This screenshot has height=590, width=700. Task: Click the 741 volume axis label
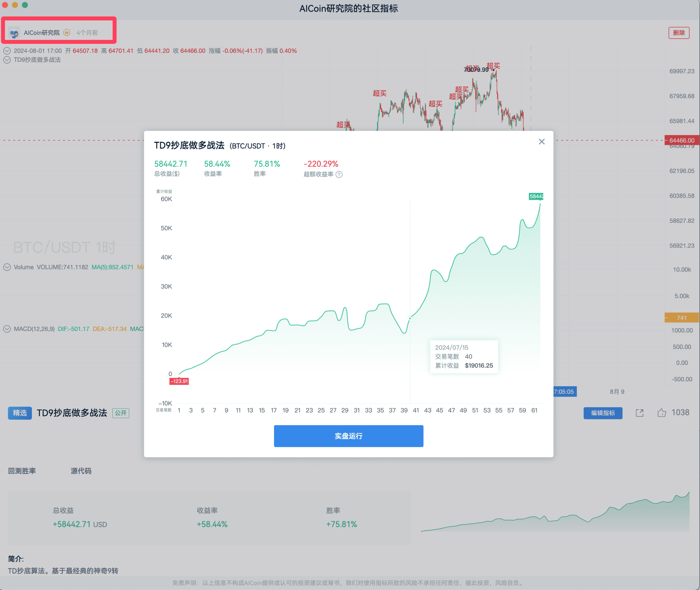tap(682, 318)
